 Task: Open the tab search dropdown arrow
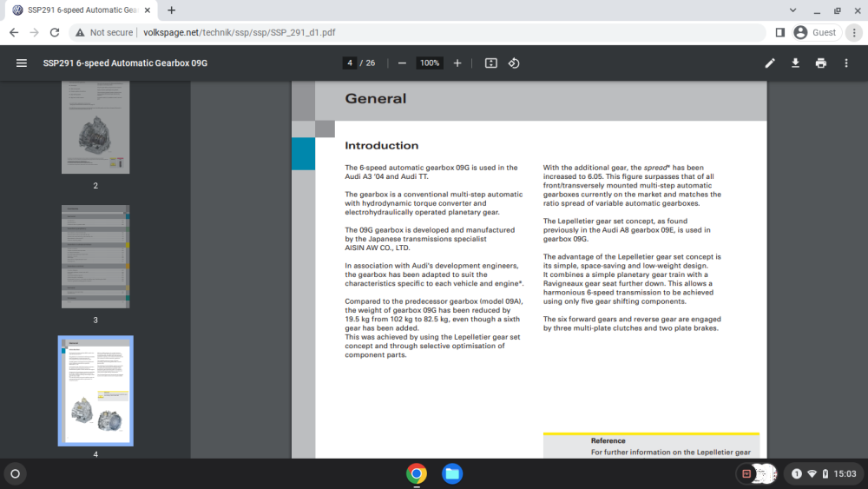[792, 10]
